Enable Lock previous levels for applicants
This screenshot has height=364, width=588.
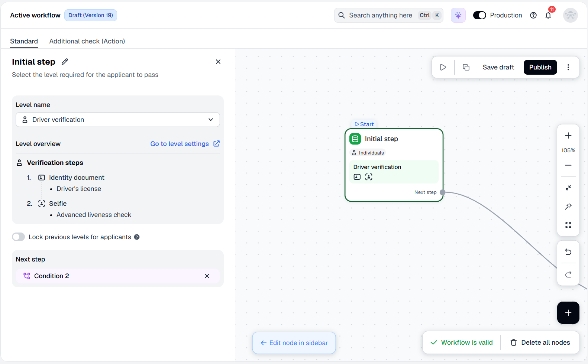19,237
